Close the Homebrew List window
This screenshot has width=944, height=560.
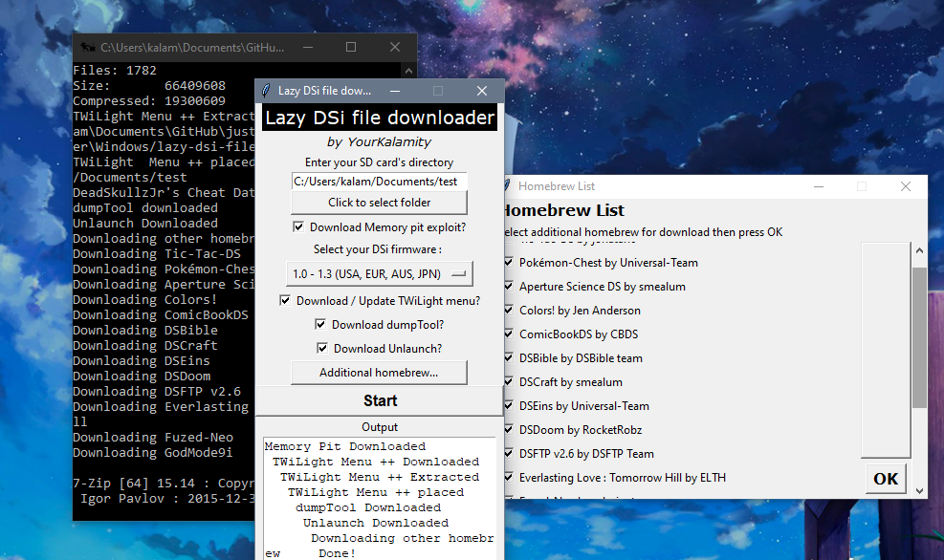(905, 186)
